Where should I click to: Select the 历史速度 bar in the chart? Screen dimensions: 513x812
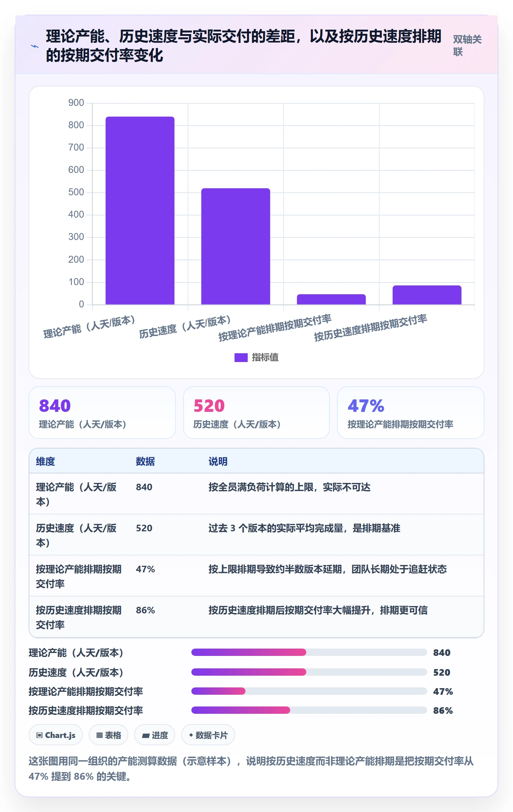(x=236, y=246)
